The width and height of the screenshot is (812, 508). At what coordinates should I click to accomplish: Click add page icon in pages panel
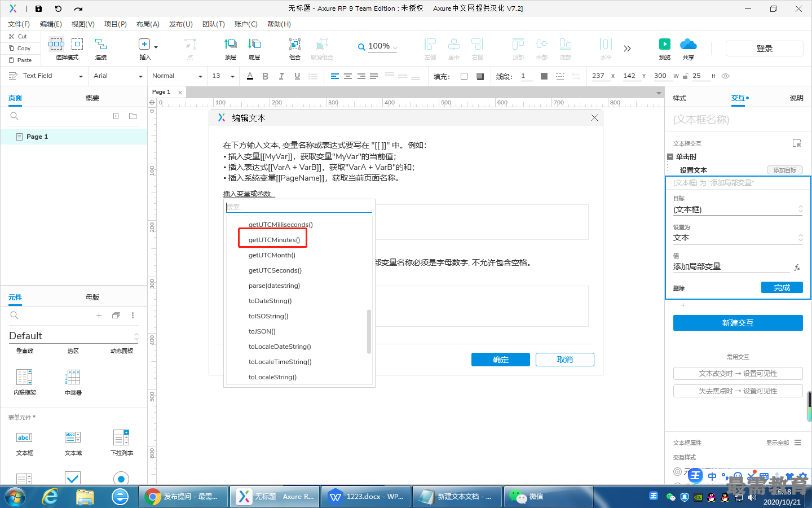click(x=116, y=116)
